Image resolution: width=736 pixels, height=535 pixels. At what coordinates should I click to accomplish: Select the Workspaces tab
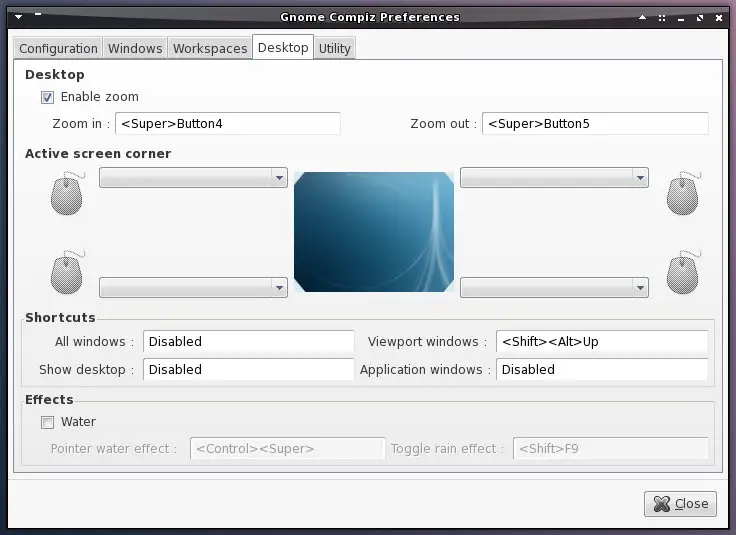point(210,48)
